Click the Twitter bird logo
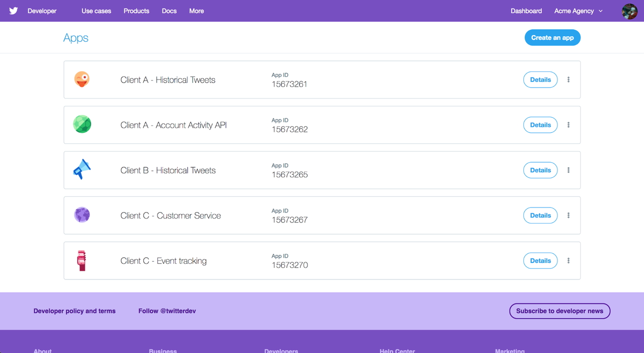 [14, 11]
